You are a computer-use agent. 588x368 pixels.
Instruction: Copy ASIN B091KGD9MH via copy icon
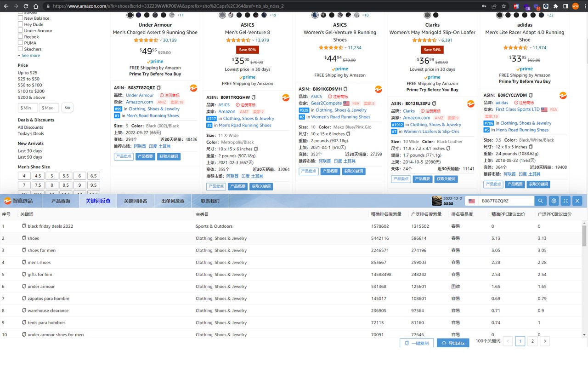click(345, 89)
